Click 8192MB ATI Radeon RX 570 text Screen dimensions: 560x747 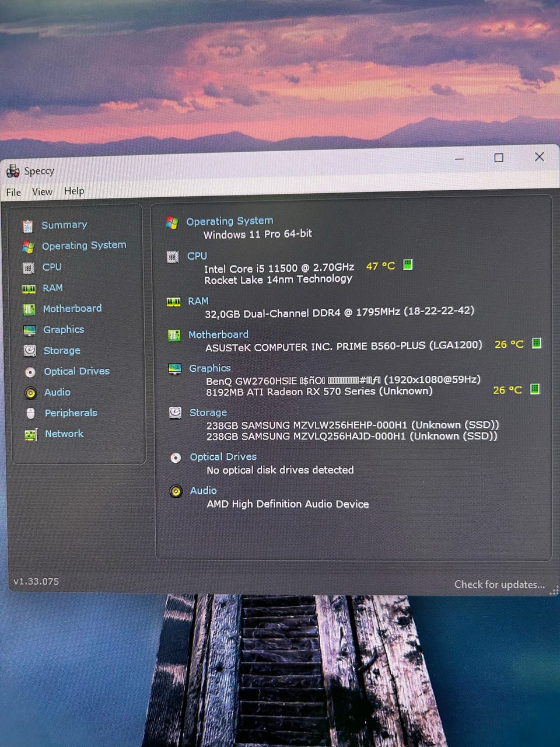coord(319,392)
